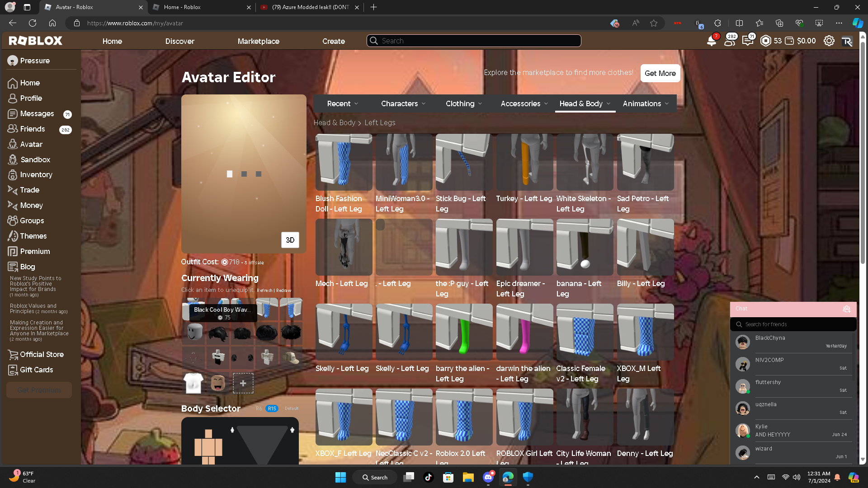The height and width of the screenshot is (488, 868).
Task: Refresh the page with browser reload icon
Action: point(33,23)
